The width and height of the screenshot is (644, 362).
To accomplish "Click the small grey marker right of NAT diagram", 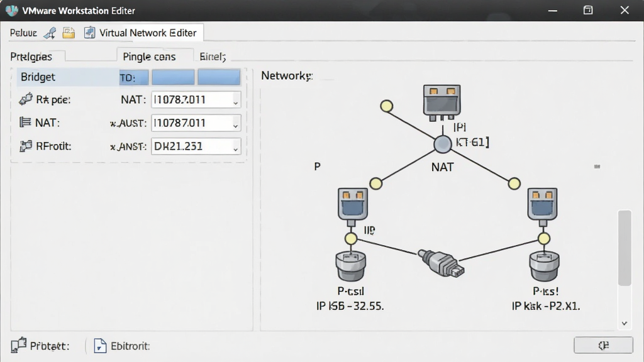I will 597,166.
